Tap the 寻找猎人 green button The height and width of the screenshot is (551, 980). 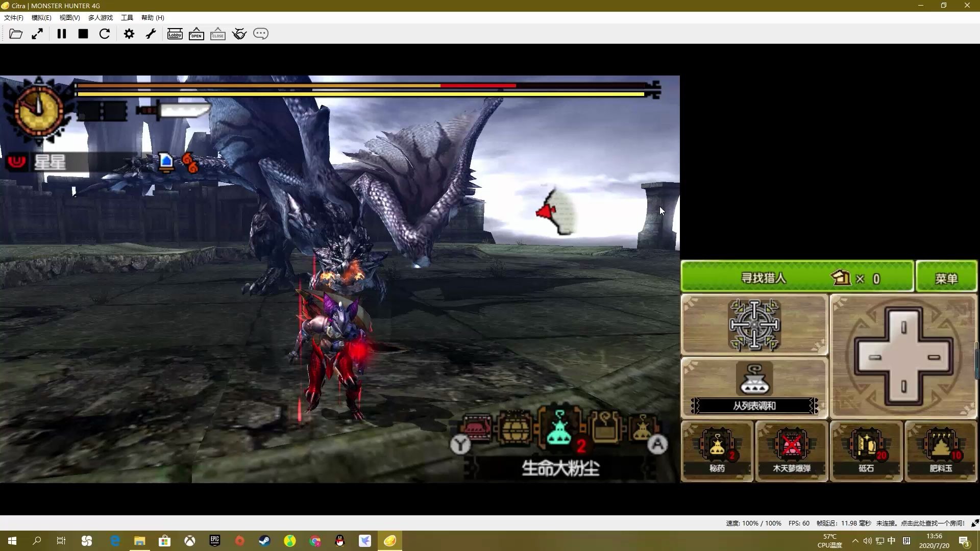[x=797, y=277]
